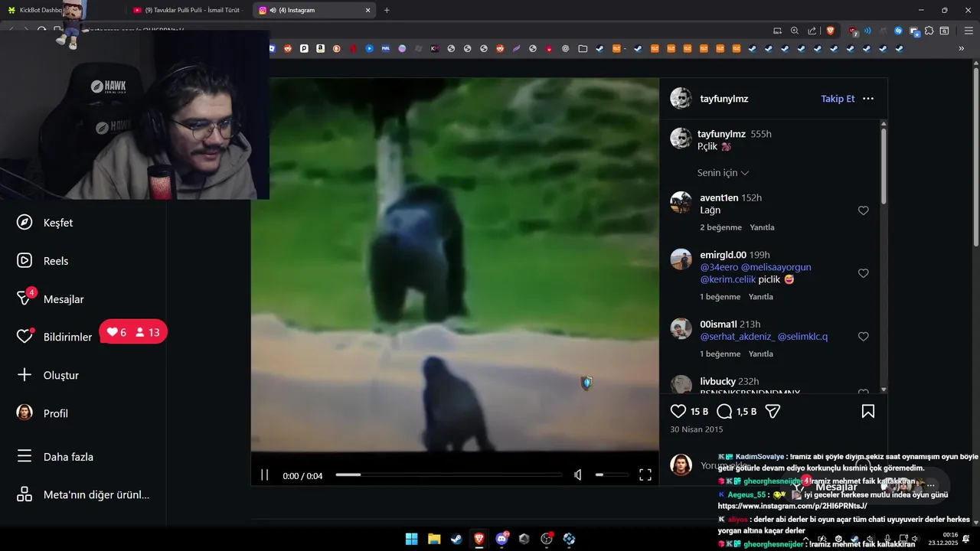Open the Daha fazla menu

(x=55, y=457)
